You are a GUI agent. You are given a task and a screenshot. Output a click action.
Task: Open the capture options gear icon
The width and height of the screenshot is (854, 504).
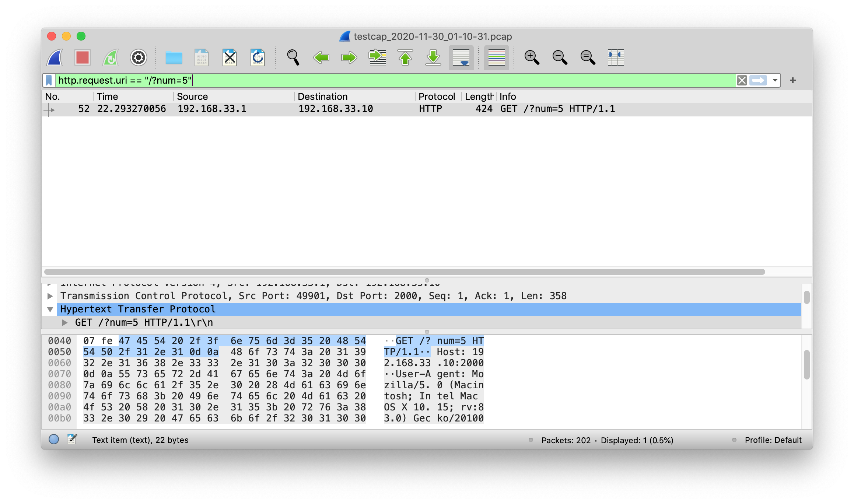[138, 57]
